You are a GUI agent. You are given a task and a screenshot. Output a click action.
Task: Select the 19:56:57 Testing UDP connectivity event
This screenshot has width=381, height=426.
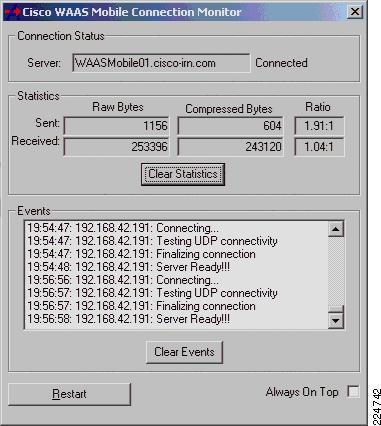(176, 293)
